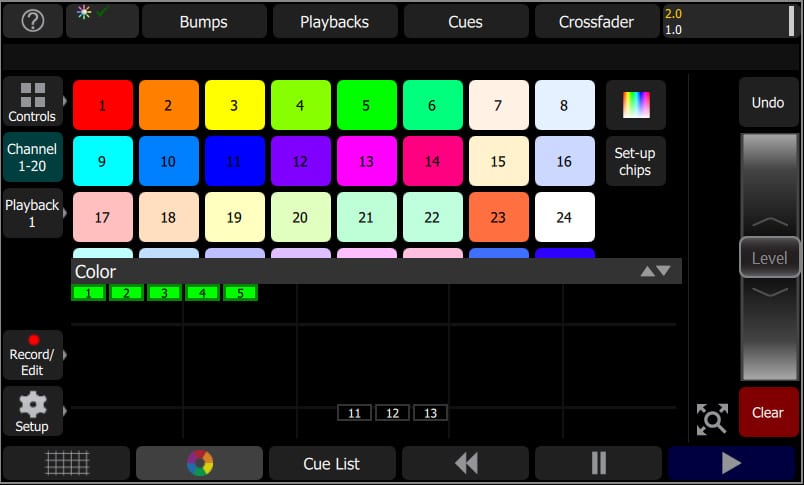Screen dimensions: 804x485
Task: Click the Setup gear icon
Action: click(x=32, y=411)
